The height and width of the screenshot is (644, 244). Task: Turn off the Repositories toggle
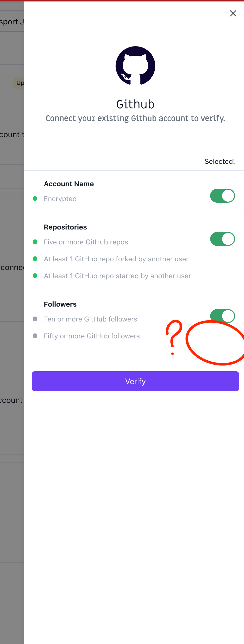(223, 239)
